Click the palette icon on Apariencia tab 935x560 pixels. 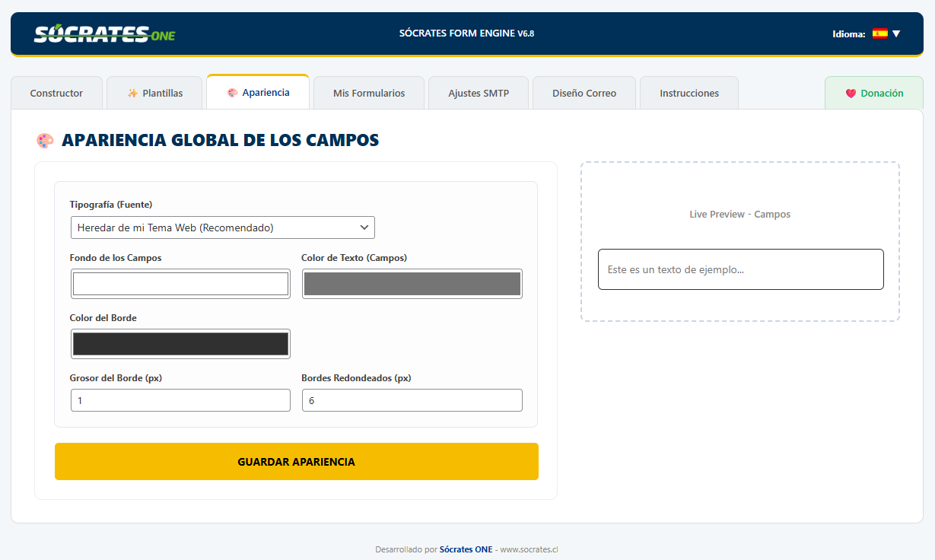click(x=233, y=92)
